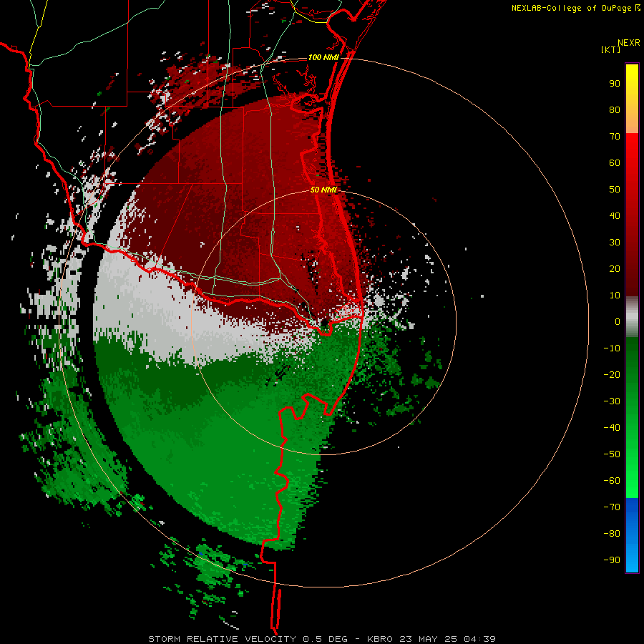Click the -60 value on velocity scale
This screenshot has width=644, height=644.
pos(612,481)
